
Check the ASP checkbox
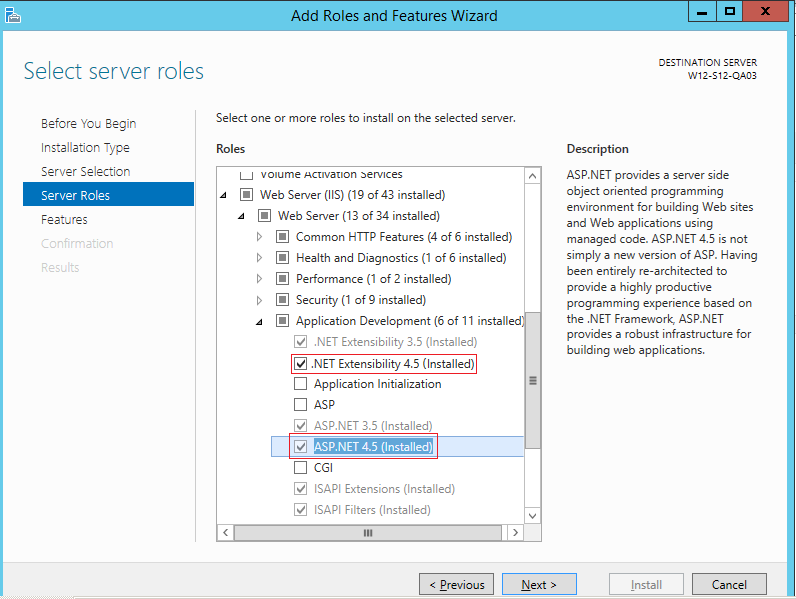coord(301,405)
